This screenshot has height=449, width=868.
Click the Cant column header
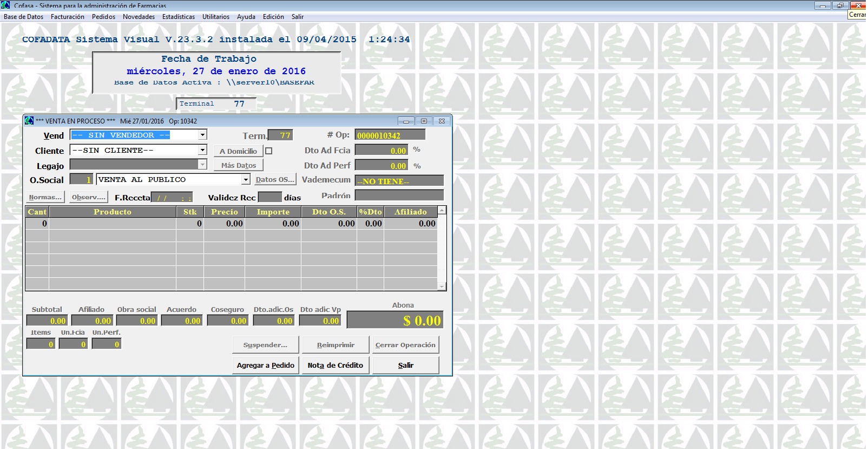click(x=37, y=212)
